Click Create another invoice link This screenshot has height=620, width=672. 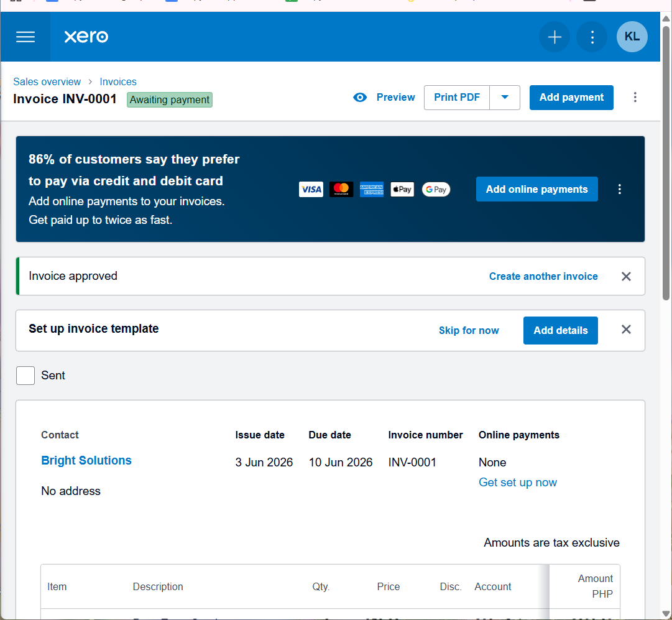(x=543, y=277)
